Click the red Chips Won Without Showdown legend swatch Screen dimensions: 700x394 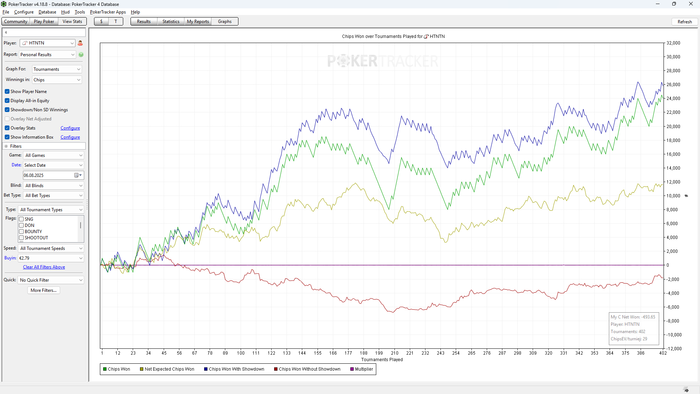pos(276,369)
